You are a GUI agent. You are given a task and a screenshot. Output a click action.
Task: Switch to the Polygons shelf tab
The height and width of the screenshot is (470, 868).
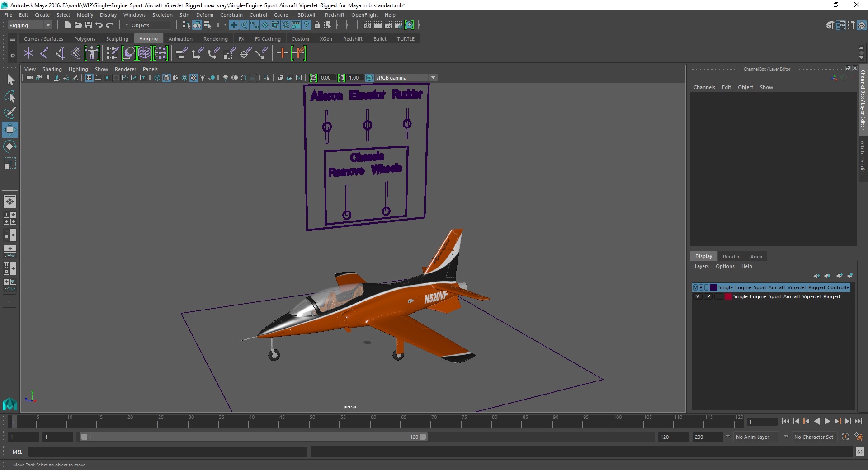(x=85, y=39)
